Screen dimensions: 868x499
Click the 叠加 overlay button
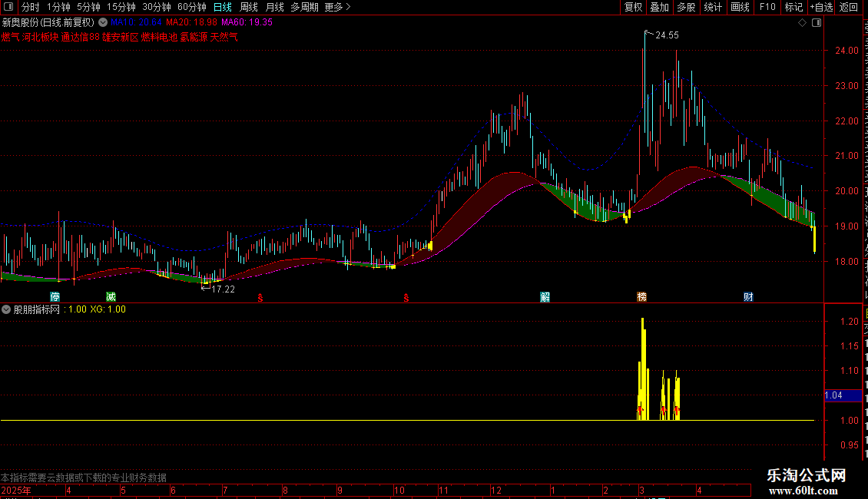pos(659,7)
